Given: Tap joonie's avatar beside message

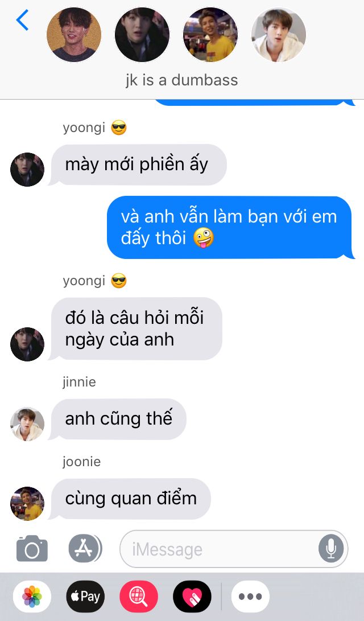Looking at the screenshot, I should coord(27,503).
